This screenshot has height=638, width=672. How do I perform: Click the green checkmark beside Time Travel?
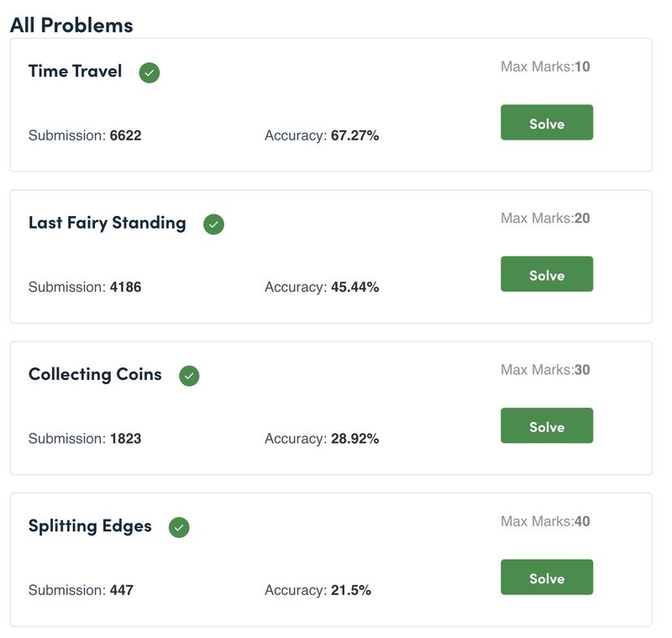pyautogui.click(x=150, y=72)
